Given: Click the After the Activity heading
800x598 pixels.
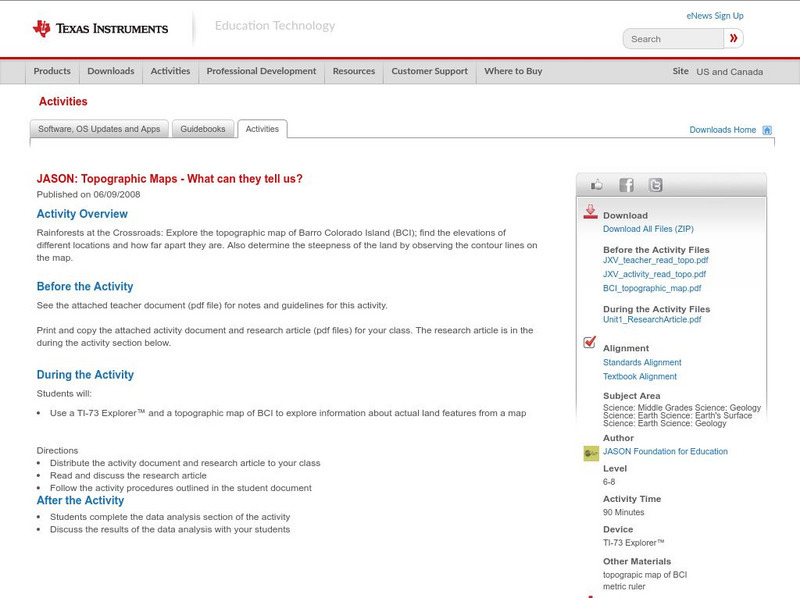Looking at the screenshot, I should (80, 501).
